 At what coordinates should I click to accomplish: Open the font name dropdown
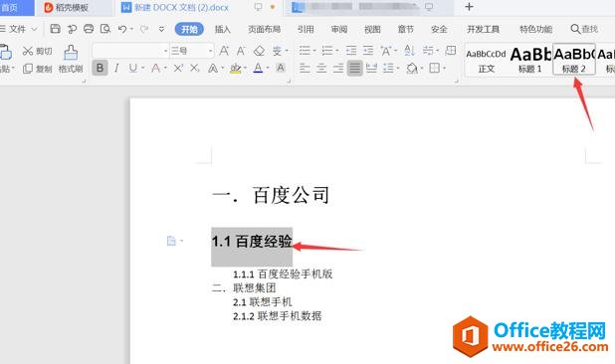tap(165, 51)
